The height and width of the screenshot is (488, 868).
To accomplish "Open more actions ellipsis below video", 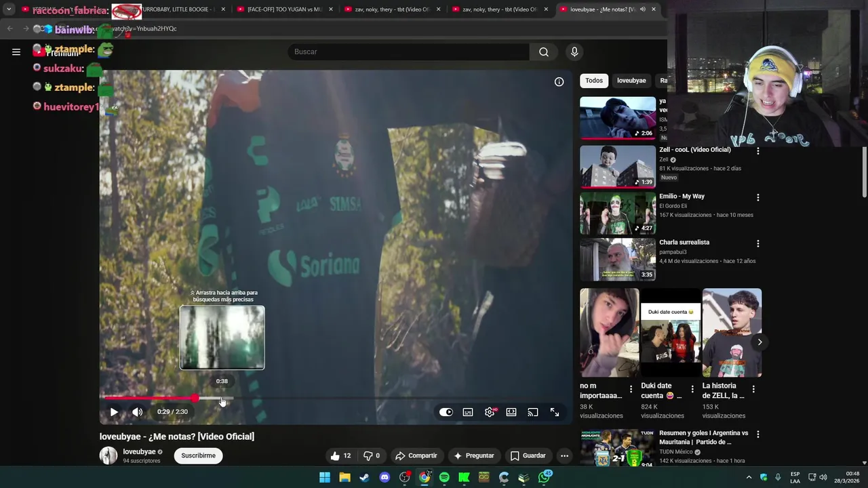I will (564, 455).
